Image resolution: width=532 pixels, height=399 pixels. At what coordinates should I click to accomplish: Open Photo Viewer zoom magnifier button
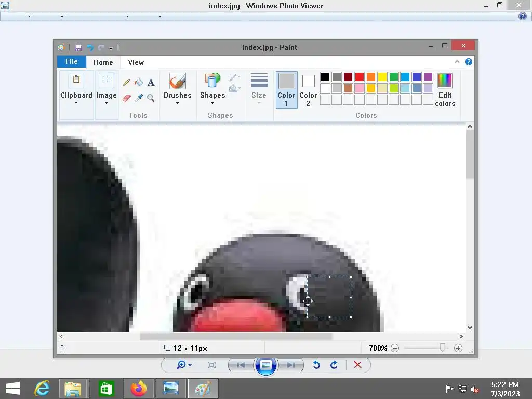pyautogui.click(x=184, y=365)
